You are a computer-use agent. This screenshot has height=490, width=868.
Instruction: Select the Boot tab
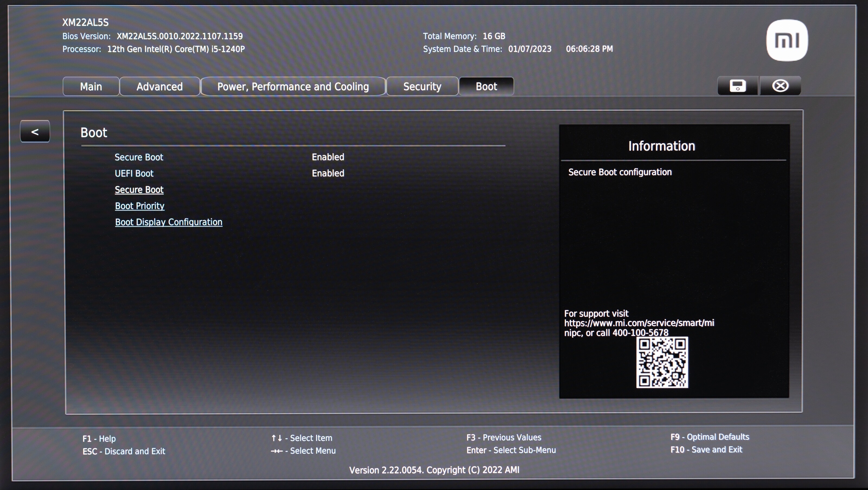click(x=486, y=86)
